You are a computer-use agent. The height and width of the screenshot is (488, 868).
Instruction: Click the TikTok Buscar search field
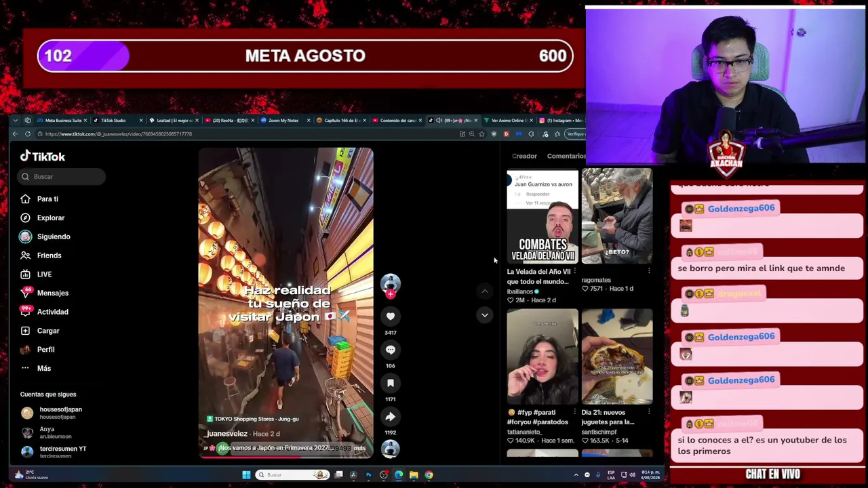click(62, 177)
